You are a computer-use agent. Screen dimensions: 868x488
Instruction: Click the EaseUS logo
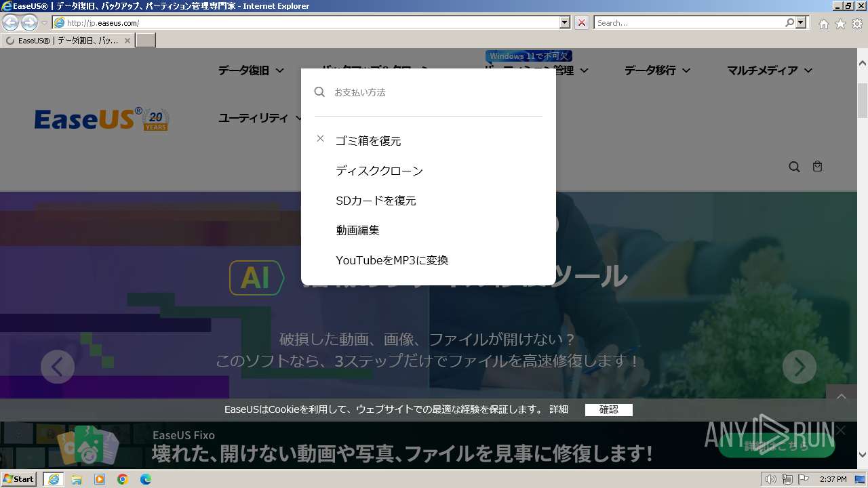(102, 119)
